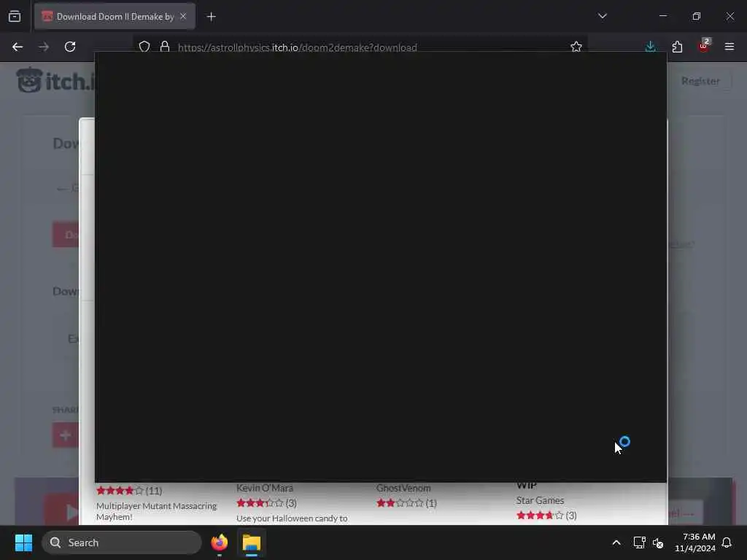Open the Firefox recent browsing view icon
The width and height of the screenshot is (747, 560).
click(x=15, y=17)
